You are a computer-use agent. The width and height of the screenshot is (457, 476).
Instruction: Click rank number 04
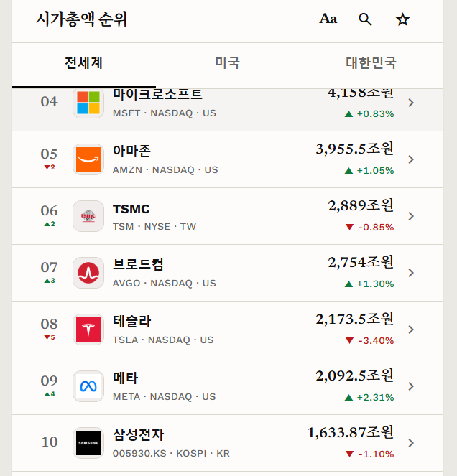[49, 101]
